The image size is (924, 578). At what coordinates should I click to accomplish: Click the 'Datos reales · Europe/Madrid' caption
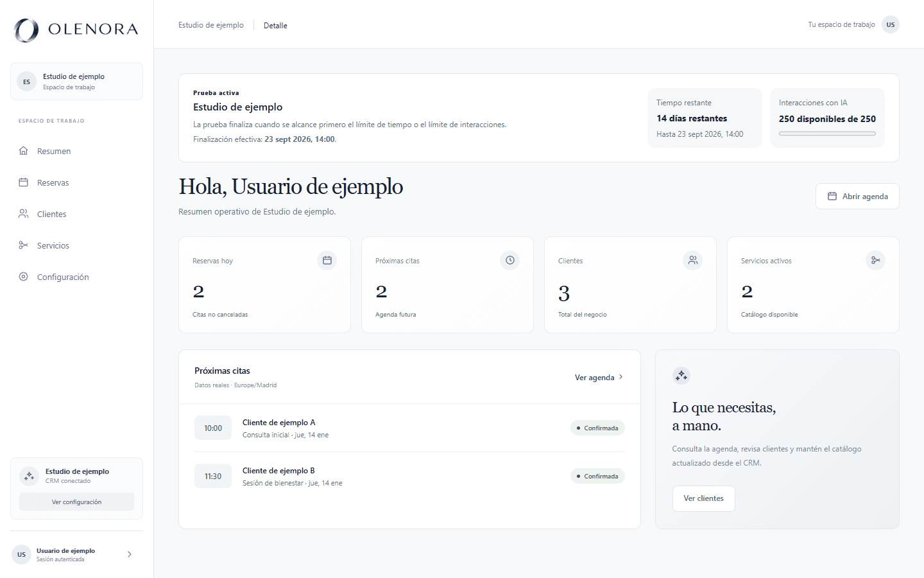pyautogui.click(x=235, y=385)
